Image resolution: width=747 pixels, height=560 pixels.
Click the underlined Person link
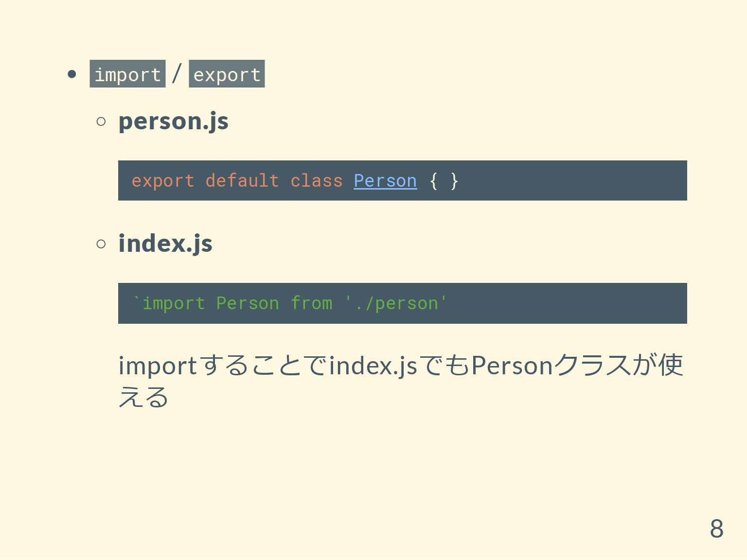(385, 181)
